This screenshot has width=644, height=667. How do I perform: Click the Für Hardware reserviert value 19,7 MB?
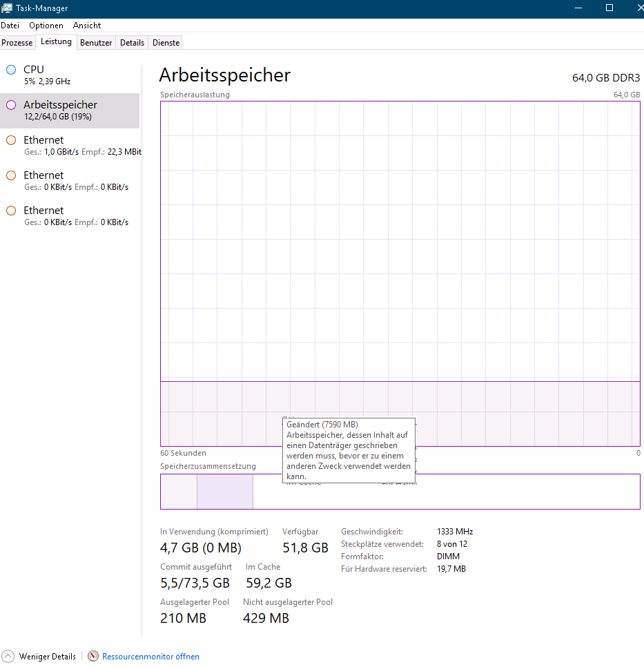click(451, 569)
